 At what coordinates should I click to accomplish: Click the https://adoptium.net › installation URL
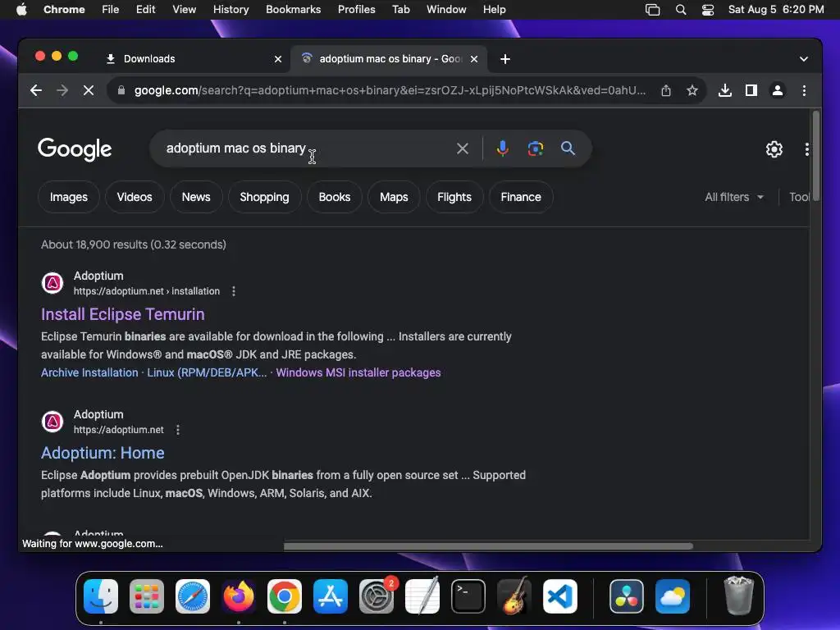[x=147, y=291]
